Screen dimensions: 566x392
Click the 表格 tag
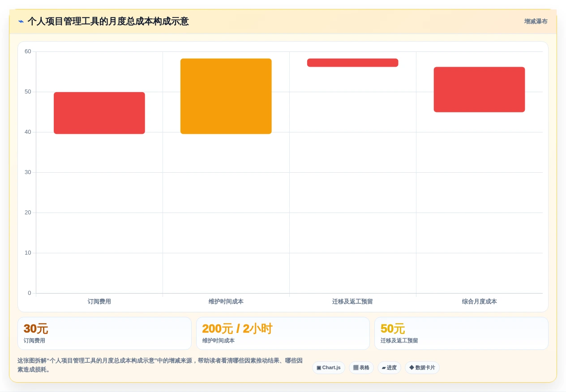coord(361,368)
